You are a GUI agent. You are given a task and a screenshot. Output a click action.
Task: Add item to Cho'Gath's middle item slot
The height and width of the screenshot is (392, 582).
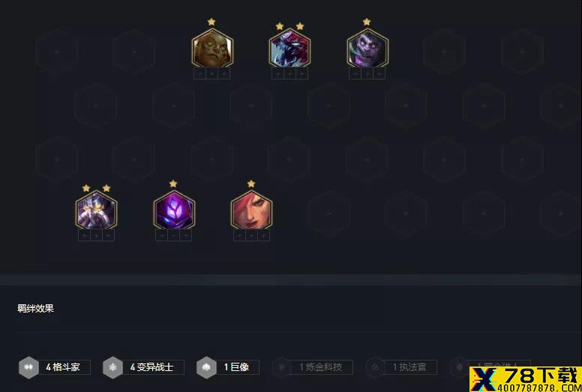[290, 73]
